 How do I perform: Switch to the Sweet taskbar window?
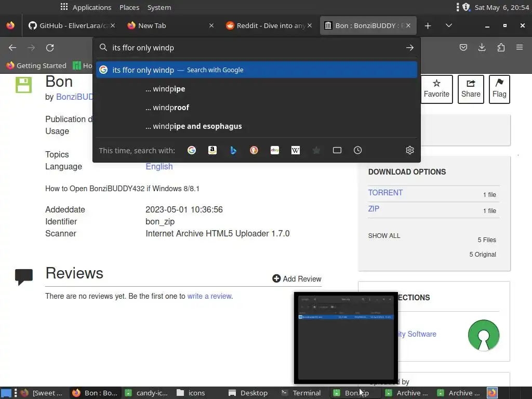pos(42,393)
